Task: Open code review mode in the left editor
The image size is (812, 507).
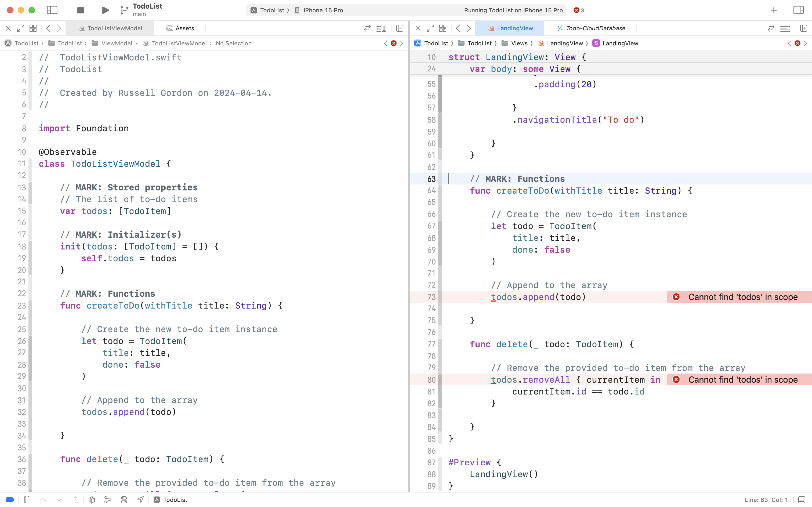Action: pos(367,28)
